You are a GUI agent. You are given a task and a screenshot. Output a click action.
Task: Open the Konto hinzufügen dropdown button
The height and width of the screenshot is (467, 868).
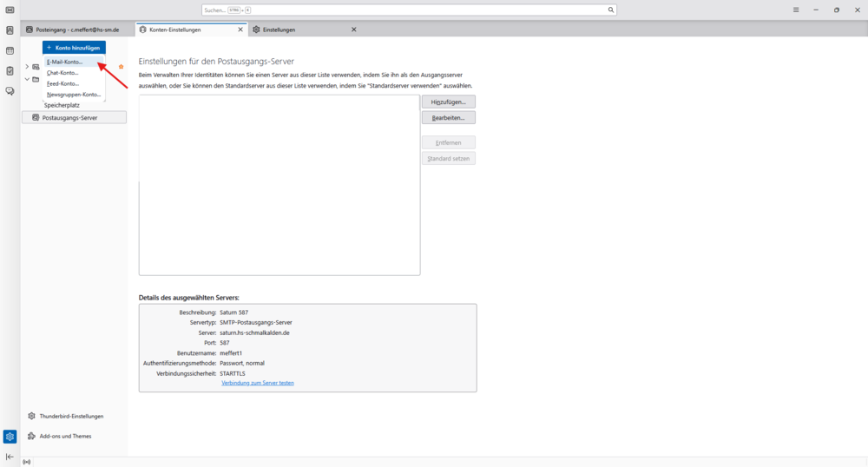coord(74,48)
